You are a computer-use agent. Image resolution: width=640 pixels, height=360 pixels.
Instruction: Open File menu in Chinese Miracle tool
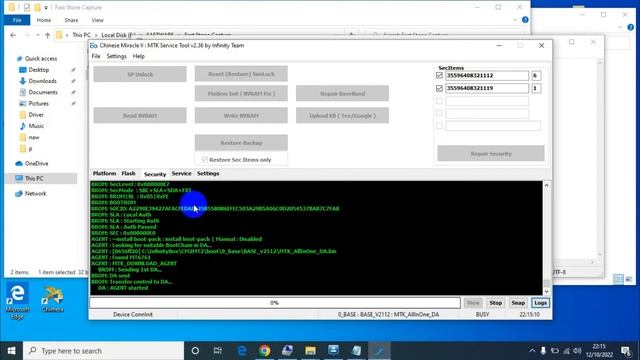pyautogui.click(x=96, y=56)
